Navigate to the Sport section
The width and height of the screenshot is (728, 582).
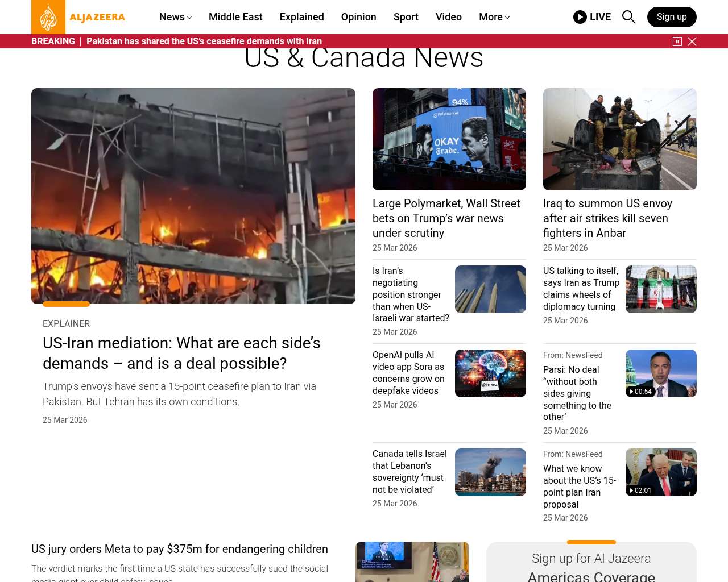point(406,17)
